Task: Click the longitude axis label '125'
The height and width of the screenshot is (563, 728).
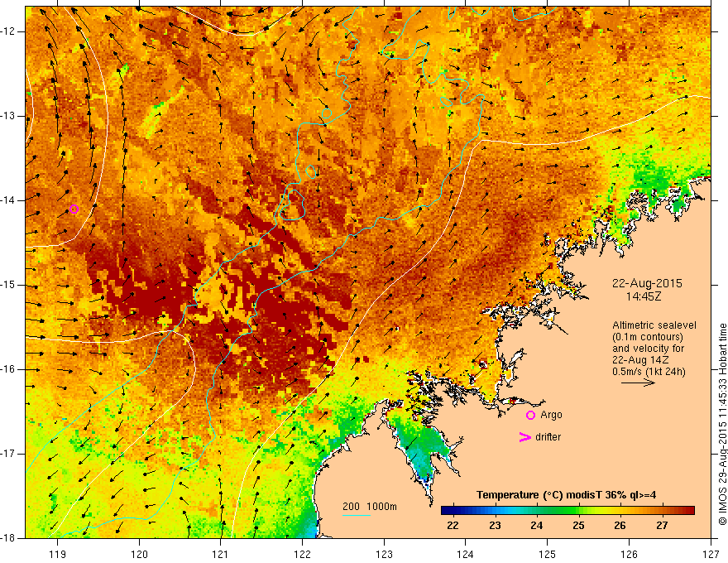Action: point(548,554)
